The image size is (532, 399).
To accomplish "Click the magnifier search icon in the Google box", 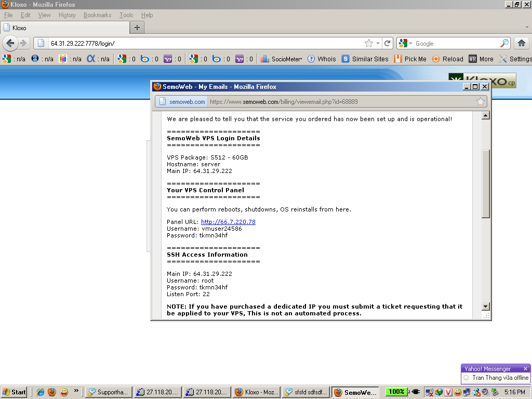I will click(x=504, y=43).
